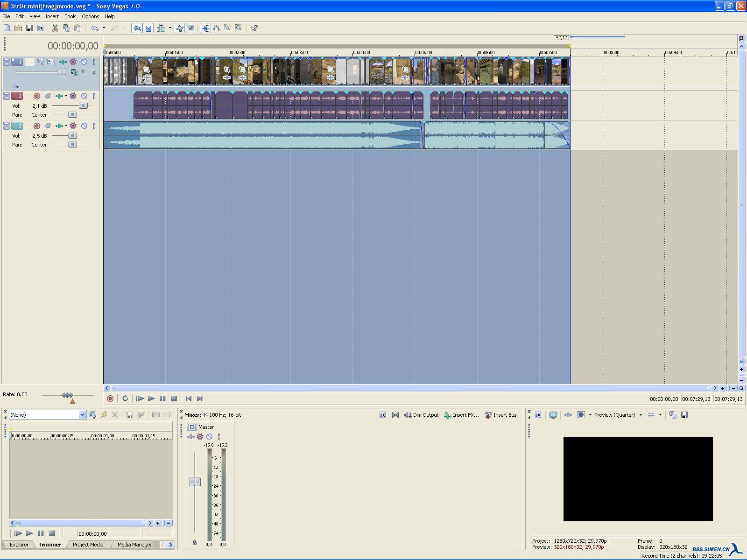Click the Master volume fader
This screenshot has height=560, width=747.
pos(195,482)
